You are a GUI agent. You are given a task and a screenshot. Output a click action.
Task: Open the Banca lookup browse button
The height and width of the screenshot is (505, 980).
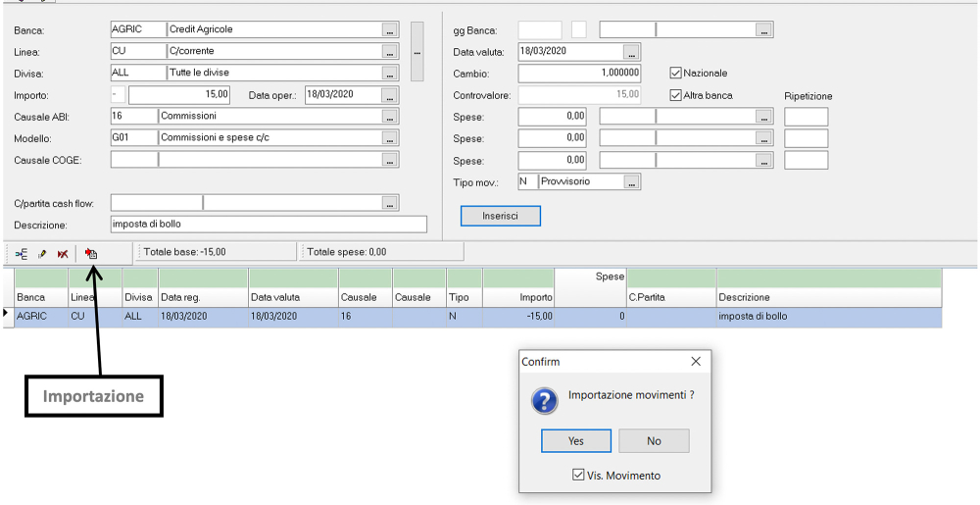(x=390, y=30)
